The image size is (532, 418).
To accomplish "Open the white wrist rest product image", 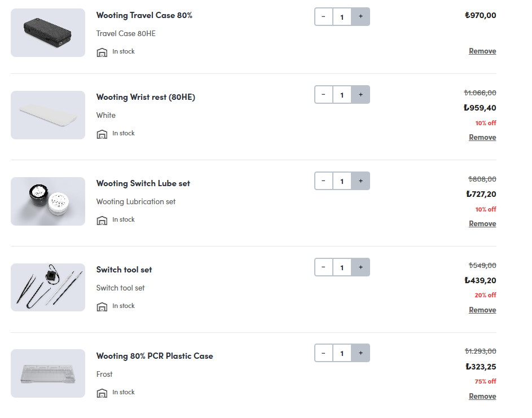I will (x=48, y=115).
